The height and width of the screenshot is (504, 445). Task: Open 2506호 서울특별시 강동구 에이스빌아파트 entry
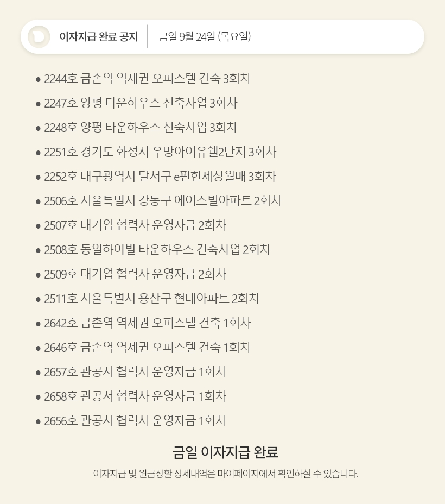[163, 201]
